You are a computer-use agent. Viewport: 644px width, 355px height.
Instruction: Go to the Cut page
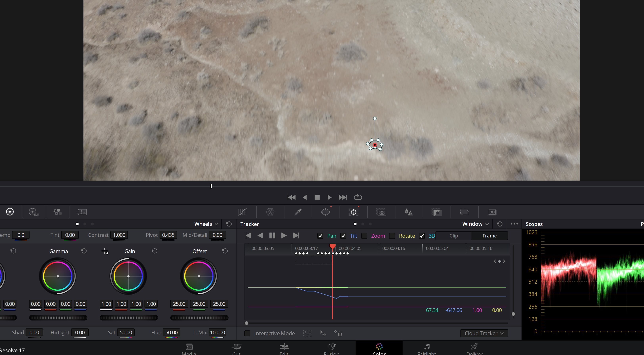click(x=236, y=349)
